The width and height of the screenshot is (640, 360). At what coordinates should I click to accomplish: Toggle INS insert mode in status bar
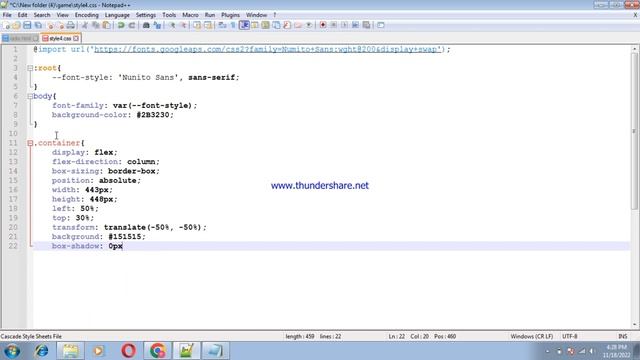pyautogui.click(x=623, y=336)
